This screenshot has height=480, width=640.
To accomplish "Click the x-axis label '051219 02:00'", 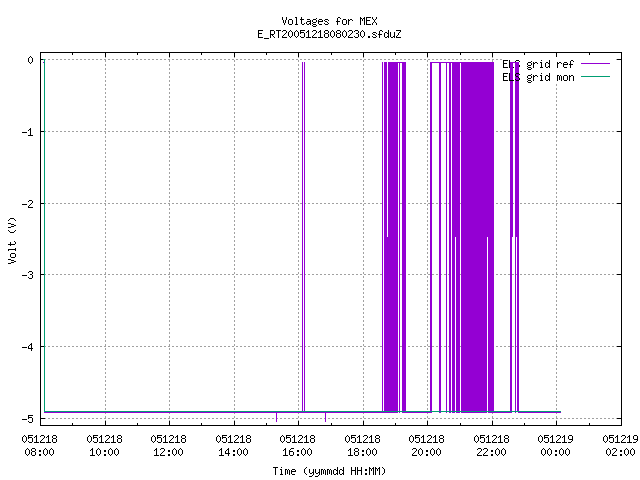I will point(620,446).
